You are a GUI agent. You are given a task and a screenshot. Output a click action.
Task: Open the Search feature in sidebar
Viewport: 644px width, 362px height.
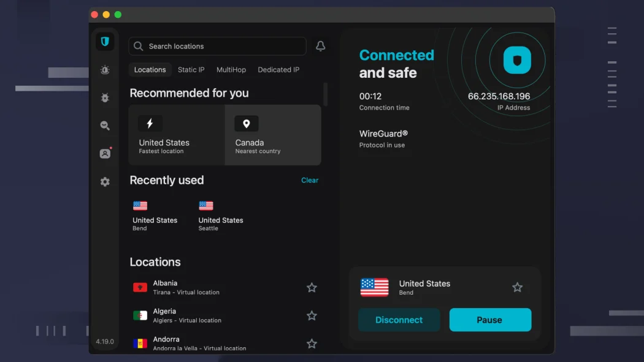[x=105, y=126]
